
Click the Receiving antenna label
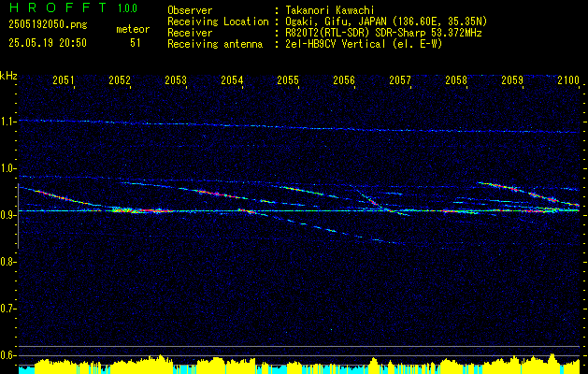click(x=215, y=44)
